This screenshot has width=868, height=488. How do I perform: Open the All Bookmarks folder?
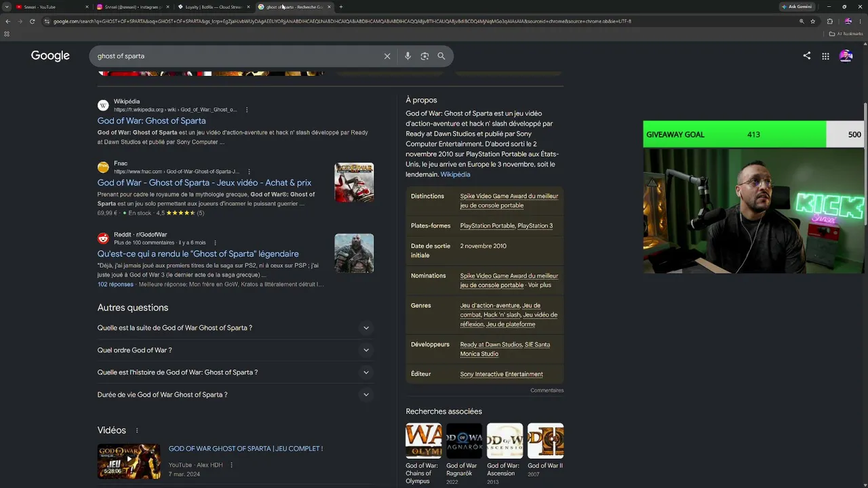coord(846,34)
